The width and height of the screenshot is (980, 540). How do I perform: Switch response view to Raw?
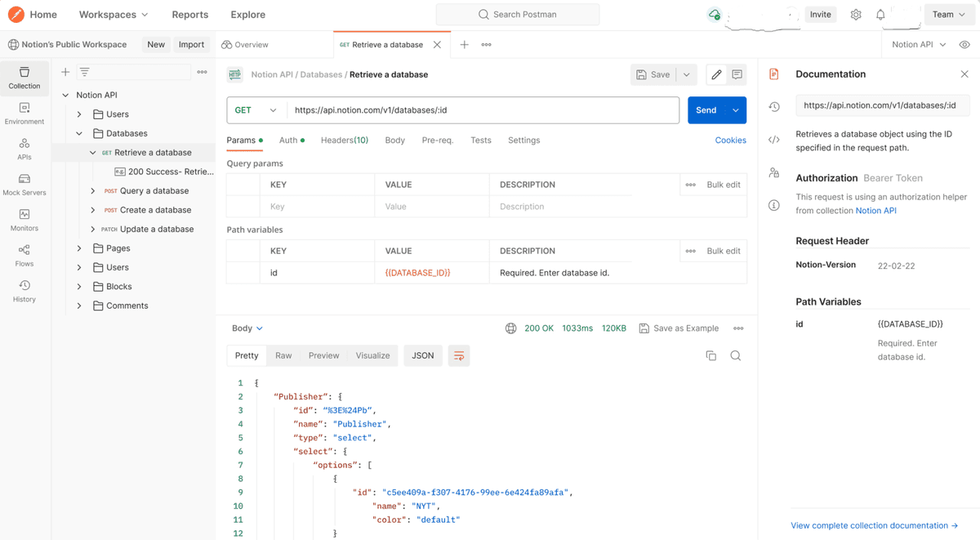coord(283,355)
